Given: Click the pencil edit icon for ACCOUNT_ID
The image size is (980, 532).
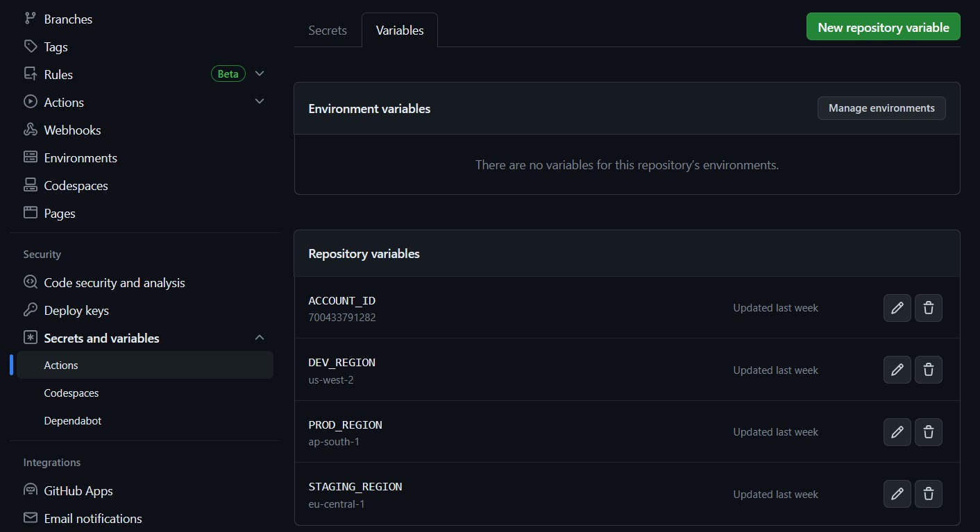Looking at the screenshot, I should pos(897,308).
